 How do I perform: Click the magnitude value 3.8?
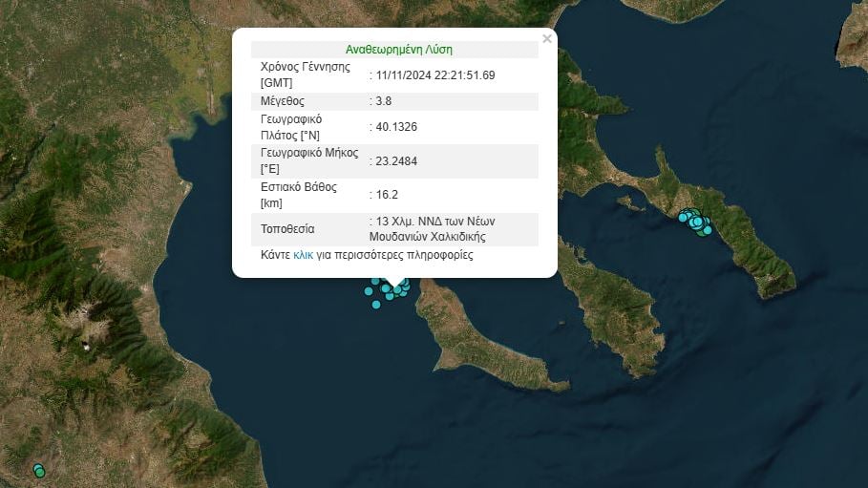click(x=381, y=101)
